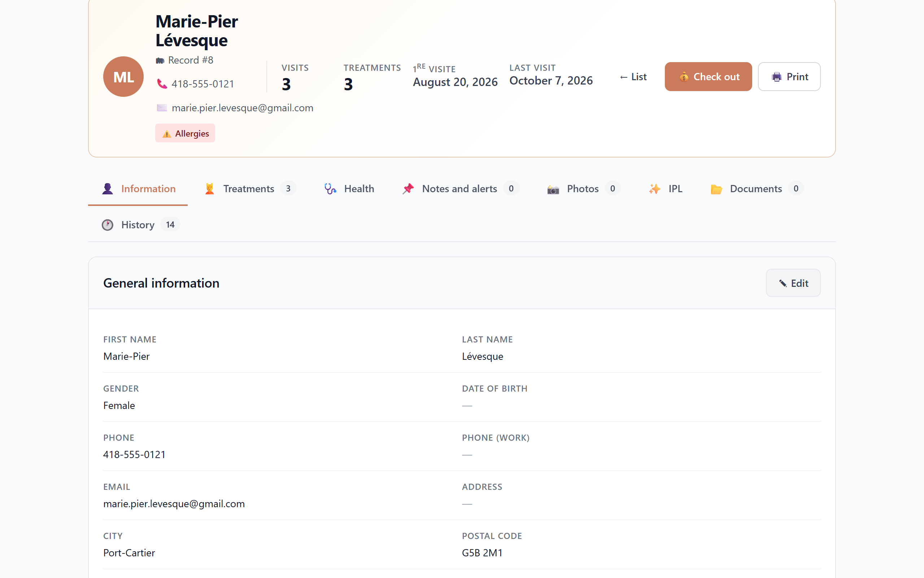Click the History count badge 14
This screenshot has width=924, height=578.
pos(170,225)
